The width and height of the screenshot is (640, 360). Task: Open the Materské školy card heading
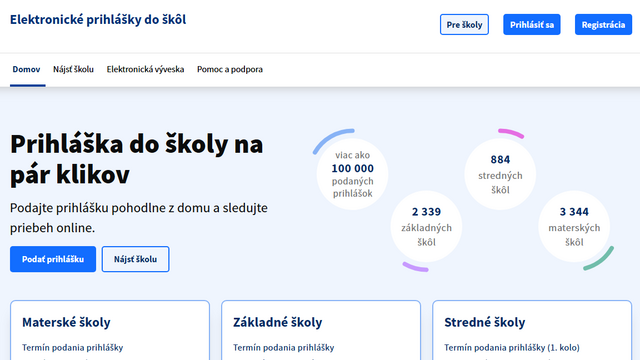pyautogui.click(x=66, y=322)
